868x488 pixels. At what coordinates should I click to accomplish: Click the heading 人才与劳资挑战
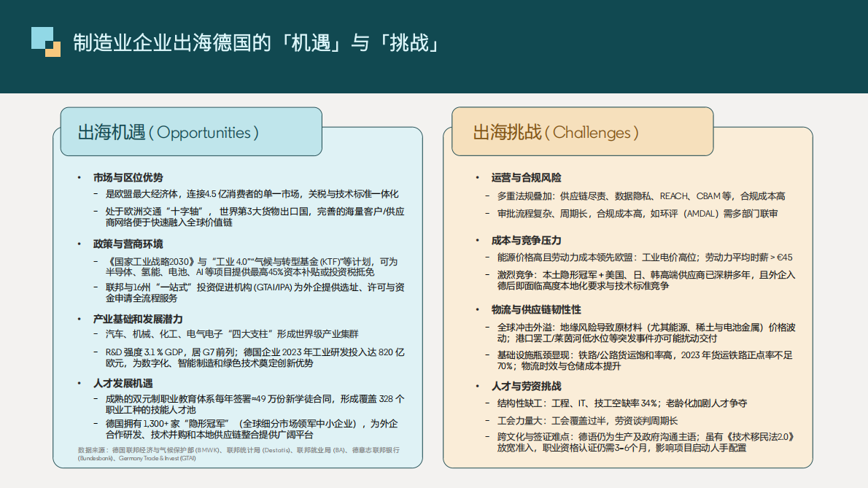tap(527, 386)
